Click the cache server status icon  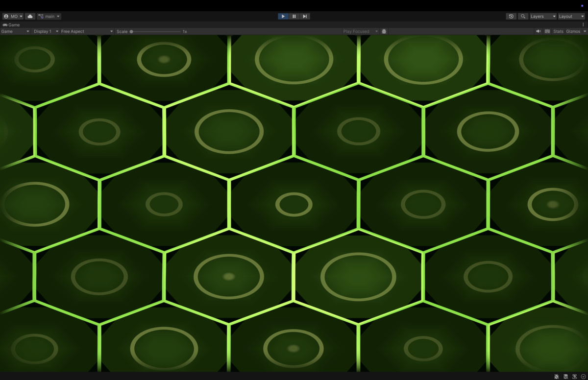566,377
